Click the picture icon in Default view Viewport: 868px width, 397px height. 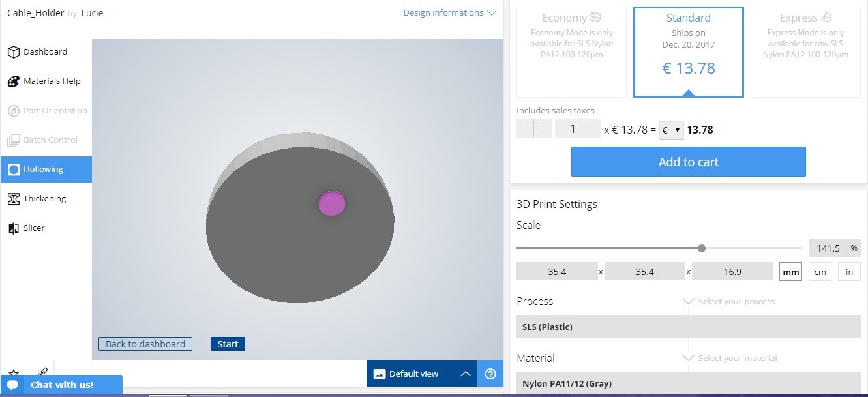pos(379,374)
